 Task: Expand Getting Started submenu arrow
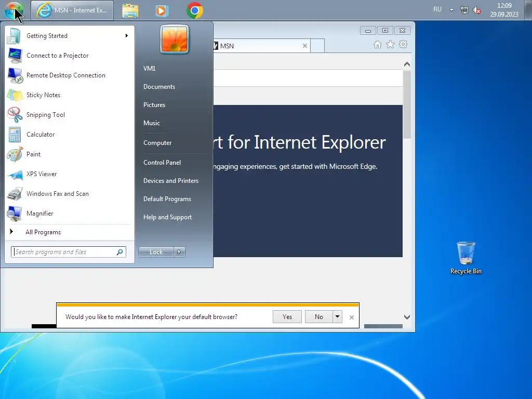click(x=127, y=36)
